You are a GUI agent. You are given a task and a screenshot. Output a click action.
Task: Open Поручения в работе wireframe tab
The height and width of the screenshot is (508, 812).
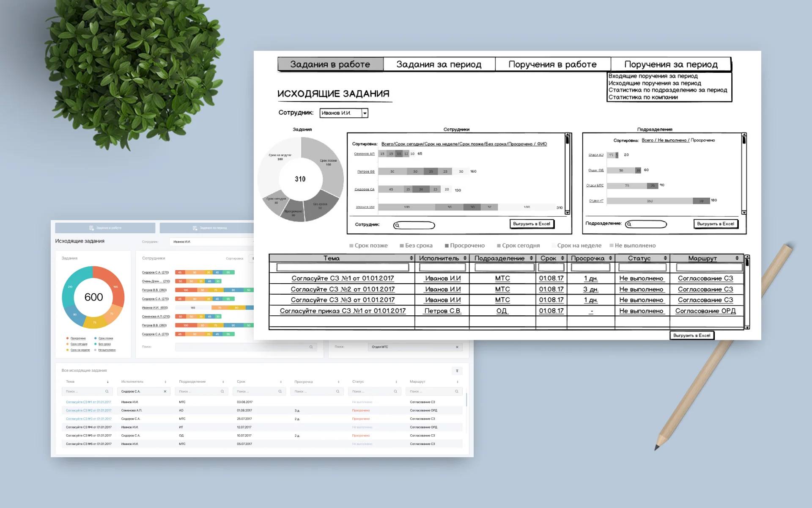point(553,64)
